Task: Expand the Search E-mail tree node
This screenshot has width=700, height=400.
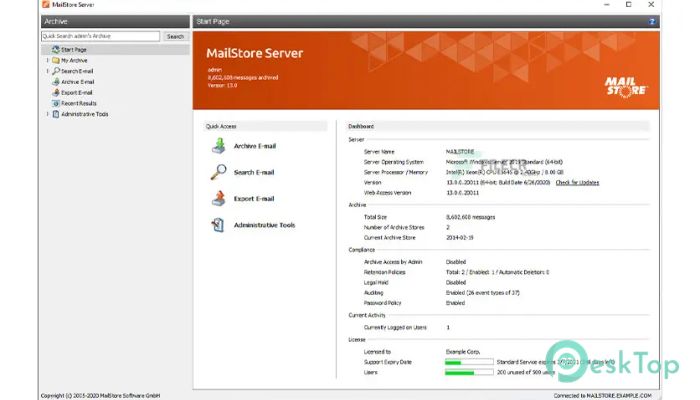Action: pyautogui.click(x=47, y=71)
